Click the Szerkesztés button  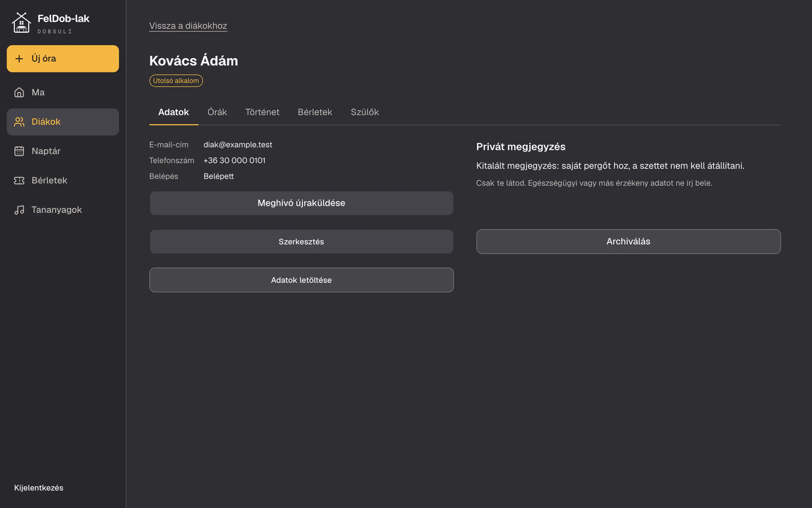(x=301, y=242)
